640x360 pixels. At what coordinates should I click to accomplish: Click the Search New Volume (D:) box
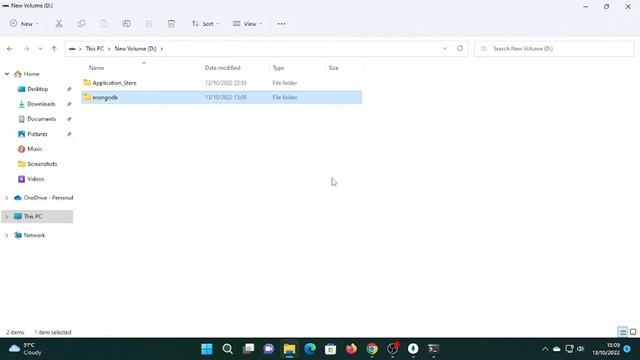(x=554, y=49)
